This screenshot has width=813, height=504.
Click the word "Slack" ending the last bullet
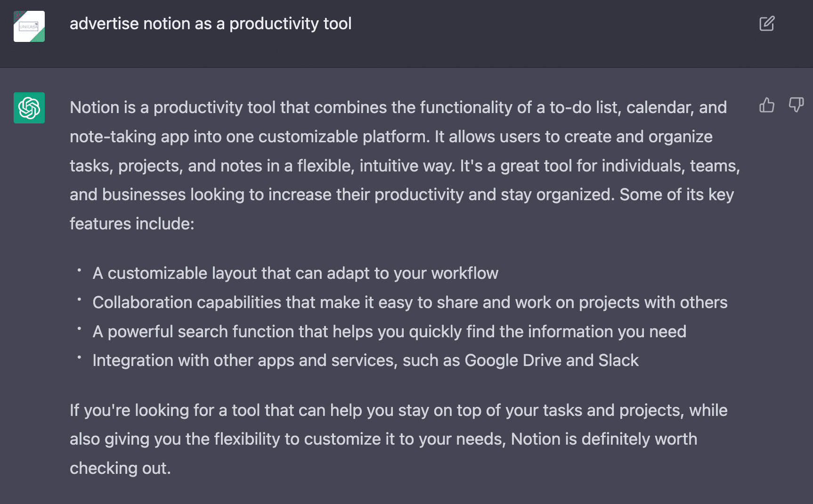click(618, 360)
